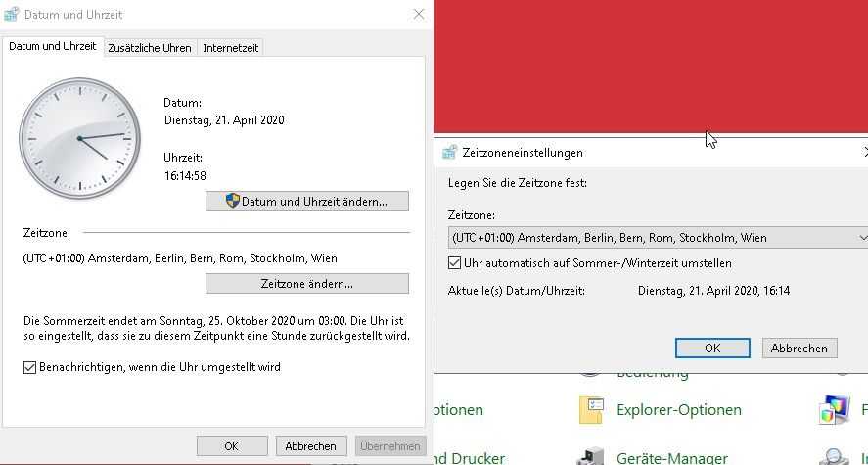The image size is (868, 465).
Task: Toggle automatic Sommer-/Winterzeit adjustment checkbox
Action: [x=454, y=263]
